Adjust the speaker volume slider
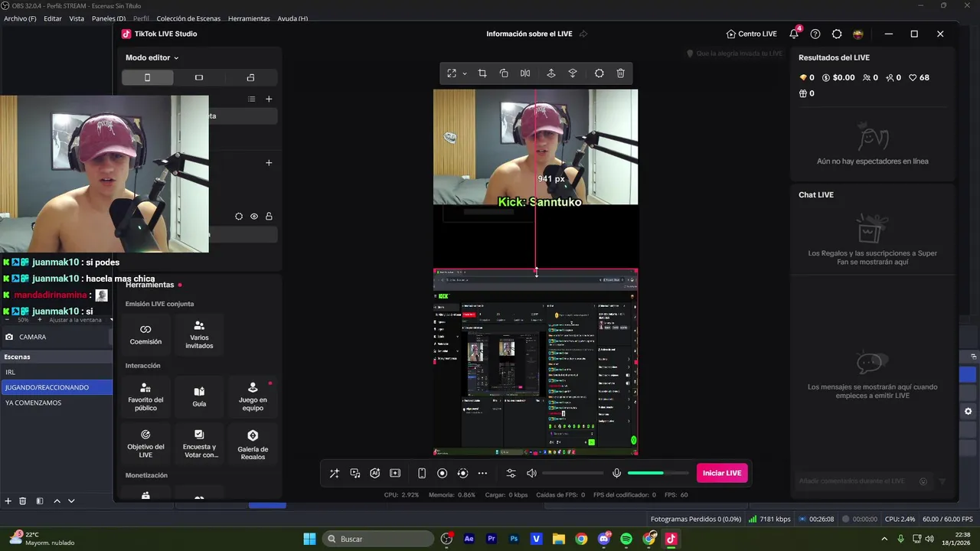This screenshot has width=980, height=551. coord(573,473)
